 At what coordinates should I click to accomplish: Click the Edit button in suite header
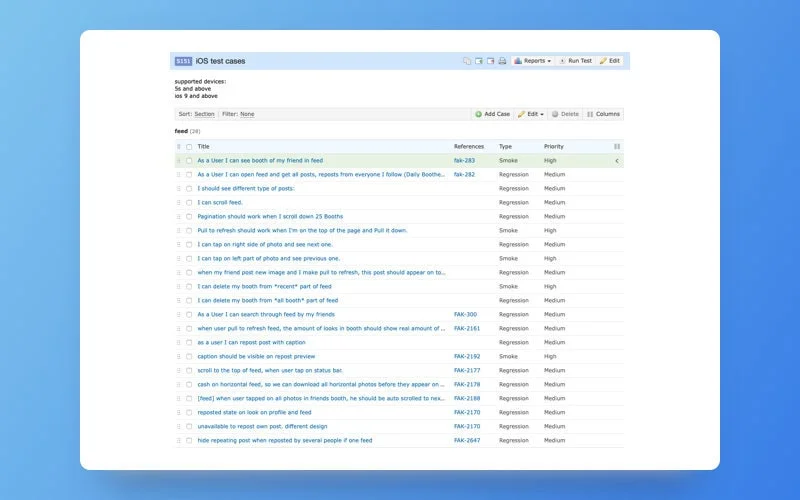pyautogui.click(x=609, y=61)
